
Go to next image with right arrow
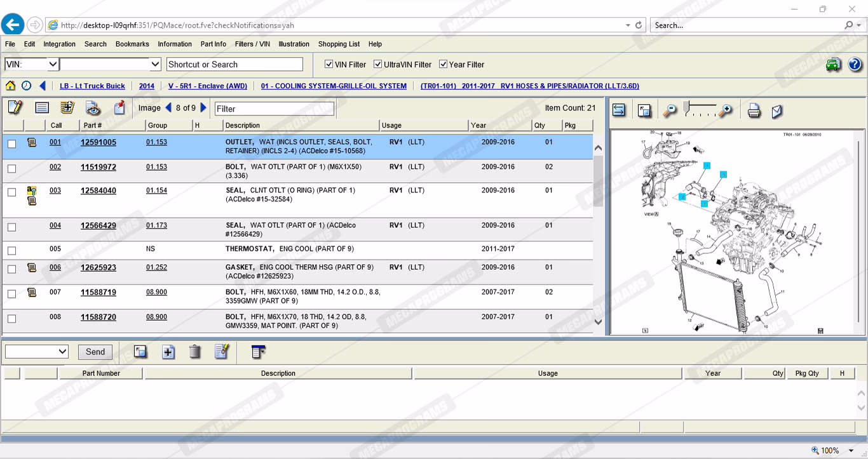coord(203,108)
